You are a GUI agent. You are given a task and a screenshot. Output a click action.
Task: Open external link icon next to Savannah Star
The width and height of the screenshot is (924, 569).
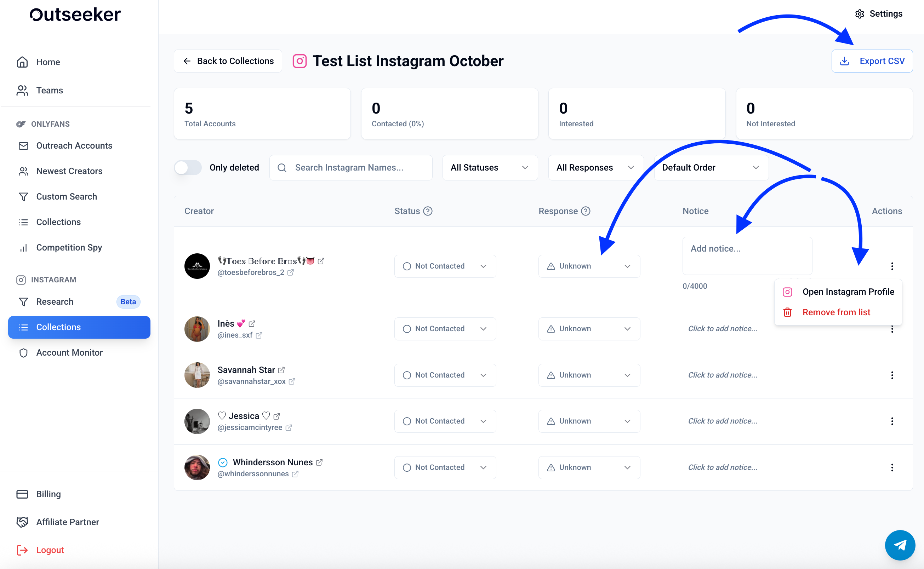click(x=281, y=370)
